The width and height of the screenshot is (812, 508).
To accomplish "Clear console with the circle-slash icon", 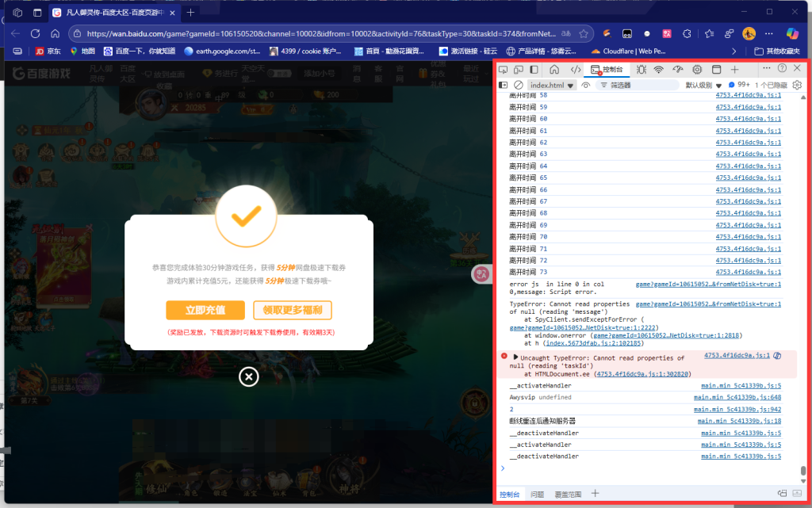I will pos(519,85).
